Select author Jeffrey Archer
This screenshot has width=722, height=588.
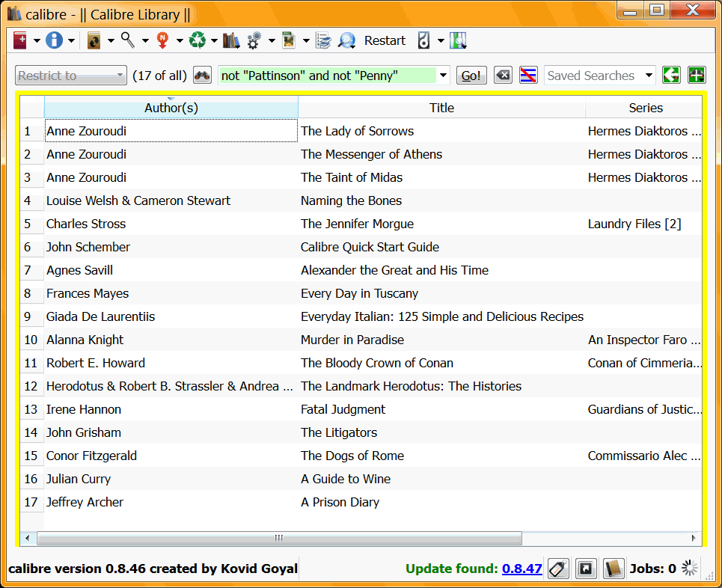click(85, 503)
